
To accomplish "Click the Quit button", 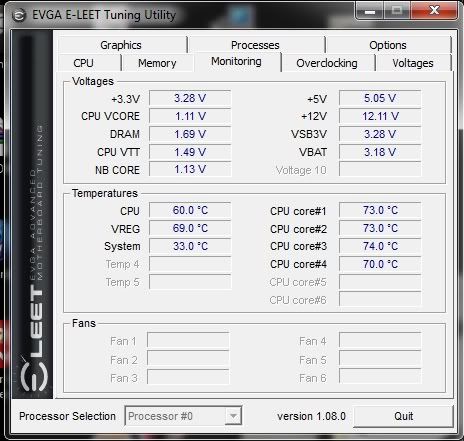I will click(x=403, y=416).
